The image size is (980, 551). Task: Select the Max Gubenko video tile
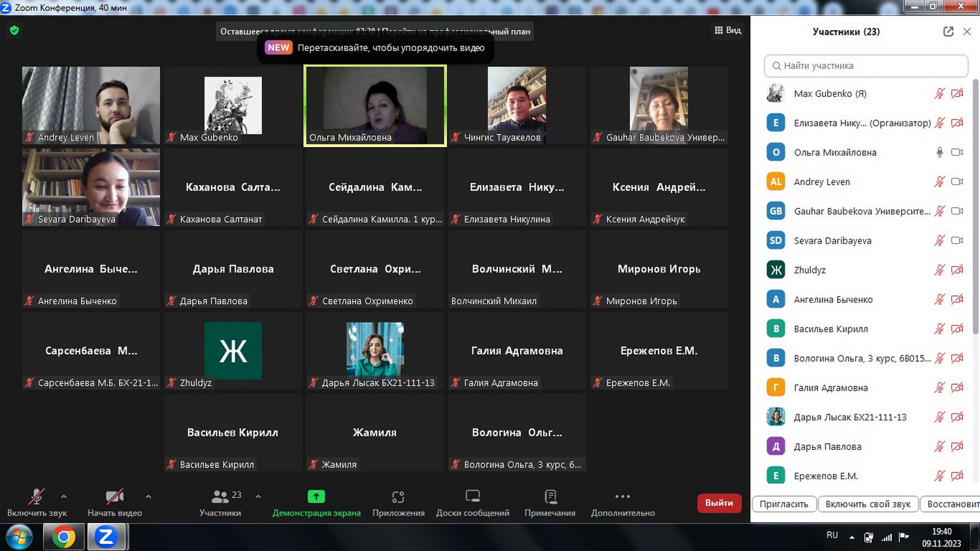[233, 105]
